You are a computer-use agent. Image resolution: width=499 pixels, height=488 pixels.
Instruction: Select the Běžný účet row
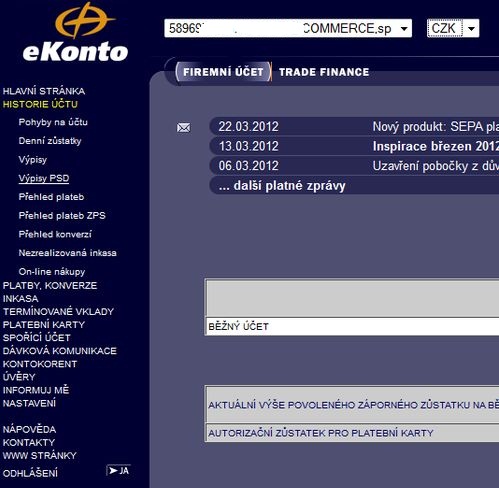click(x=353, y=326)
